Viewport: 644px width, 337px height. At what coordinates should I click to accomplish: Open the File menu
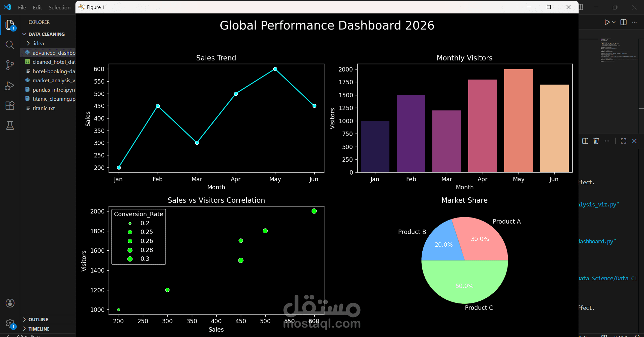[x=22, y=7]
